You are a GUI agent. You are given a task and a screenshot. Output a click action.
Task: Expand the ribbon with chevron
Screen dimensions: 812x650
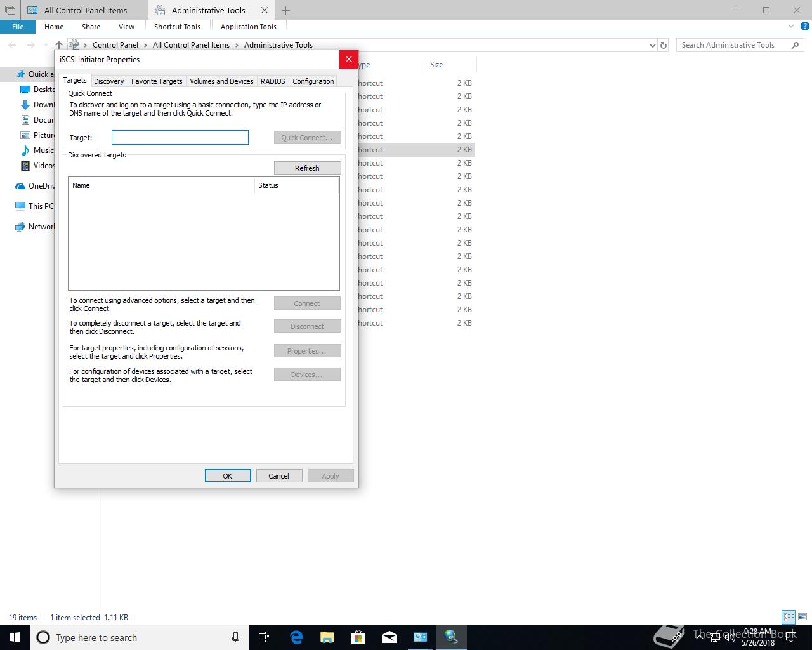coord(791,27)
